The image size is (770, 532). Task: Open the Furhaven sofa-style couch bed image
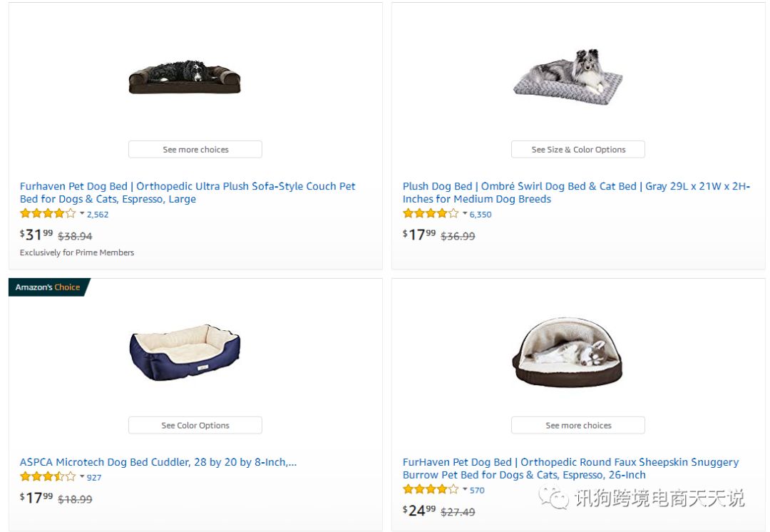pos(185,77)
